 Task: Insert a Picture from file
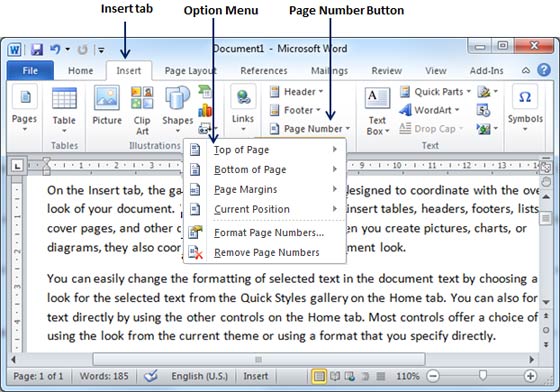[x=107, y=105]
